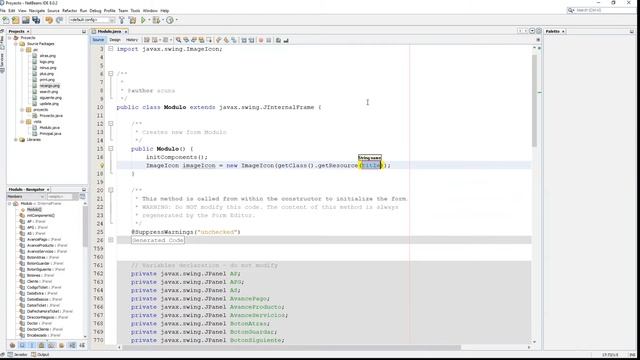
Task: Close the Modulo.java editor tab
Action: coord(126,31)
